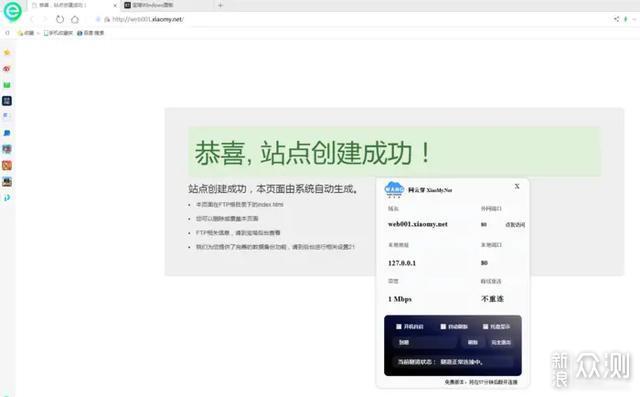Screen dimensions: 640x397
Task: Go to the browser home page icon
Action: click(75, 19)
